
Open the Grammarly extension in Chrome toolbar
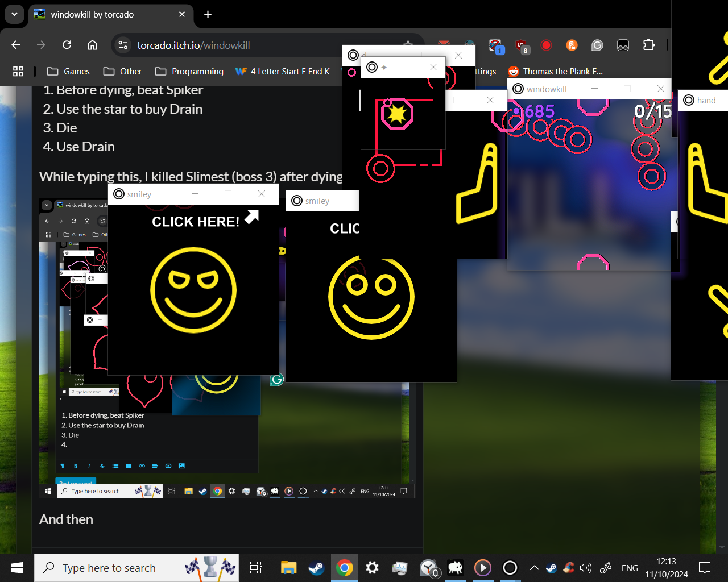(x=597, y=45)
